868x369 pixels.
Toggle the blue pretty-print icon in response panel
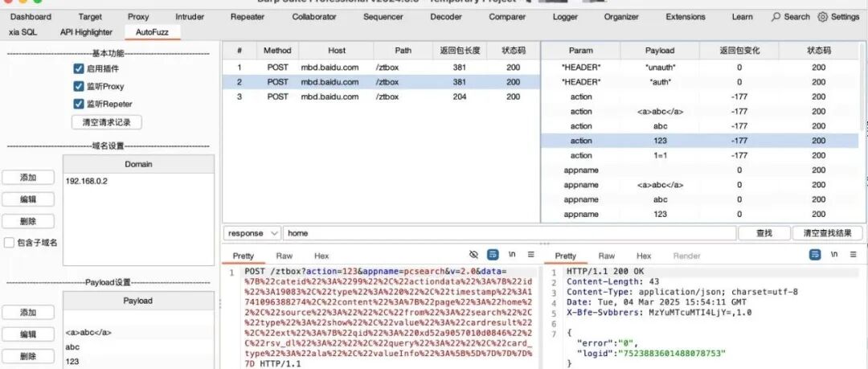click(x=815, y=254)
